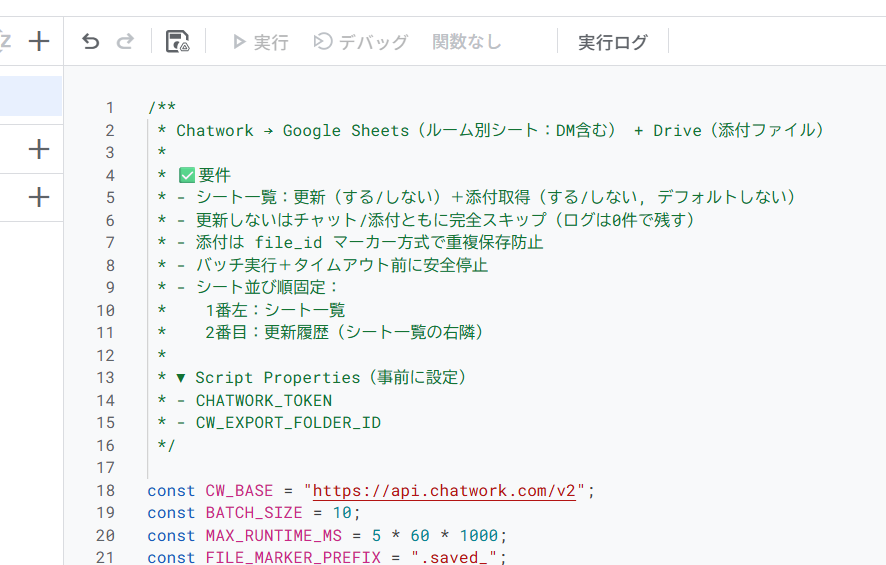
Task: Add a new file with top plus icon
Action: (x=39, y=41)
